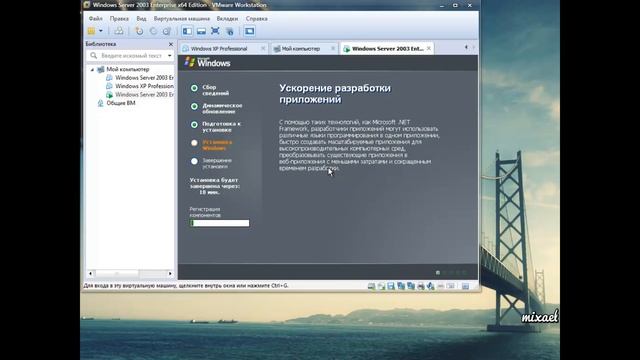Screen dimensions: 640x360
Task: Click the library search text field
Action: click(131, 56)
